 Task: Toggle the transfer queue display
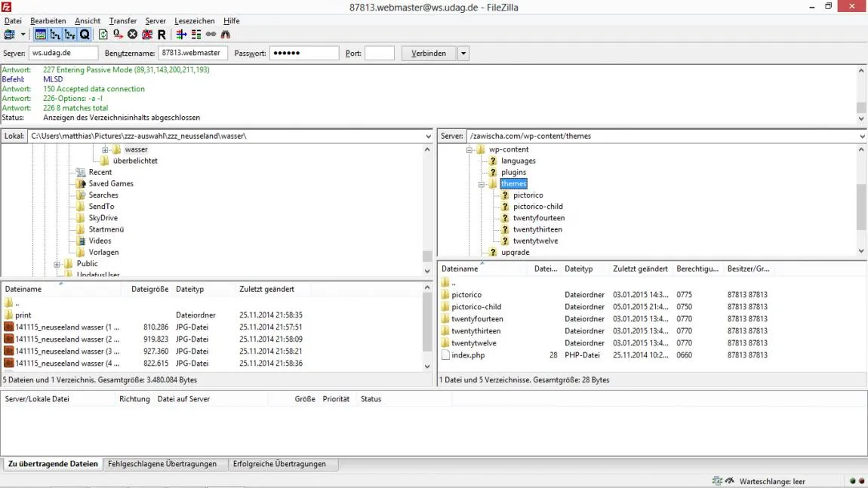click(84, 34)
